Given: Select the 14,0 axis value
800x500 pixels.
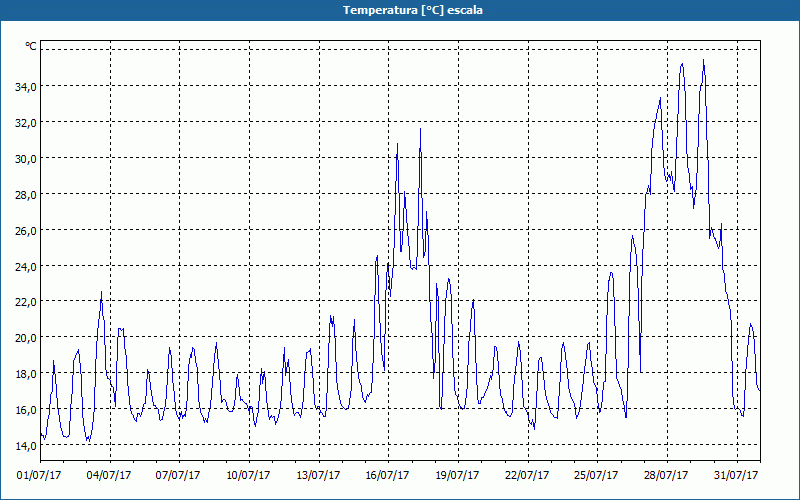Looking at the screenshot, I should click(26, 445).
